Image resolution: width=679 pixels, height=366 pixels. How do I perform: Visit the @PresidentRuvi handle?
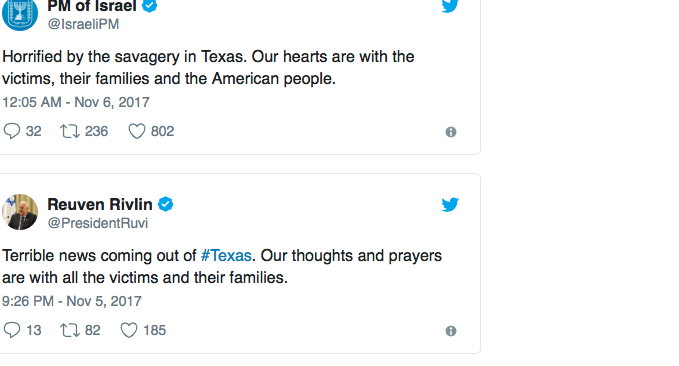(x=98, y=223)
